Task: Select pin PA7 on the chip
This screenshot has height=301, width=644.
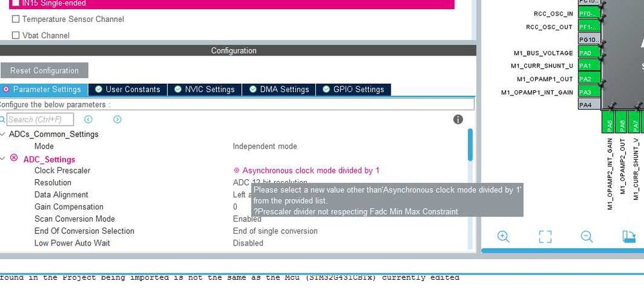Action: coord(636,122)
